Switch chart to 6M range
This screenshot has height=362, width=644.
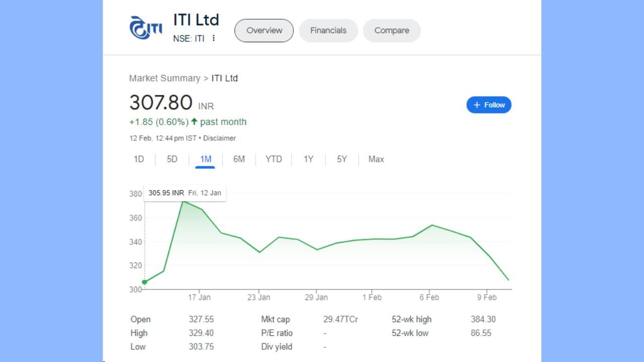(239, 159)
